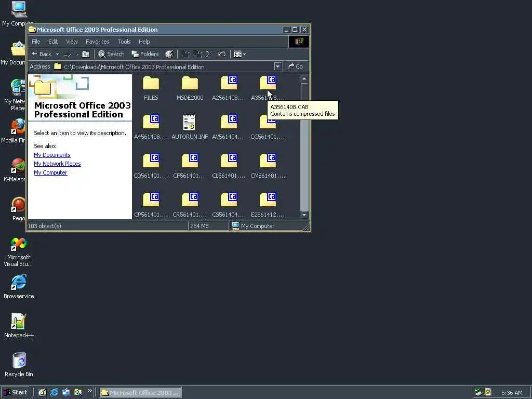Click the 284 MB status bar entry
The height and width of the screenshot is (399, 532).
click(x=199, y=226)
